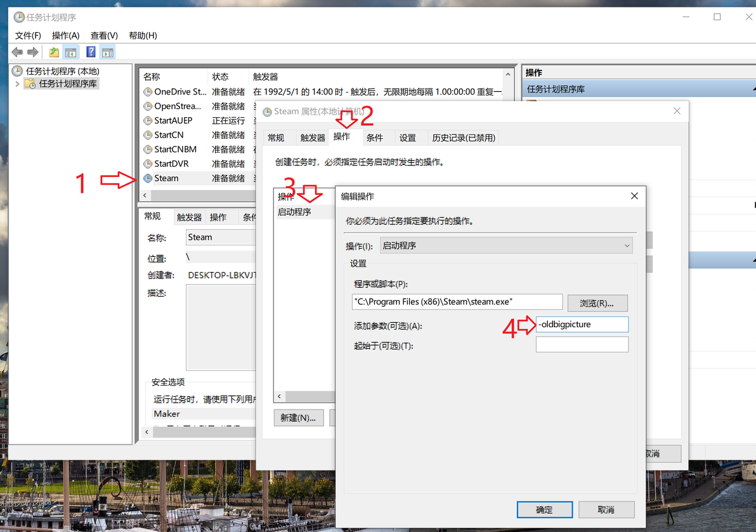This screenshot has width=756, height=532.
Task: Click left arrow of details pane horizontal scrollbar
Action: click(x=147, y=432)
